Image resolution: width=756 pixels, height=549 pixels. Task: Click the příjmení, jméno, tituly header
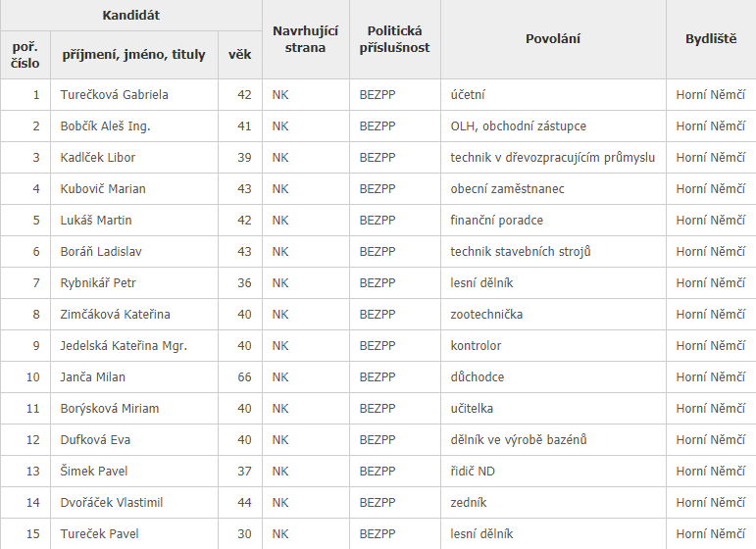click(x=133, y=55)
